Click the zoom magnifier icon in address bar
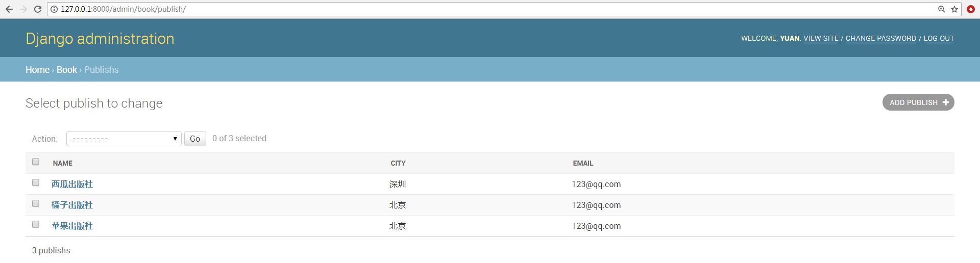This screenshot has height=263, width=980. click(x=941, y=9)
